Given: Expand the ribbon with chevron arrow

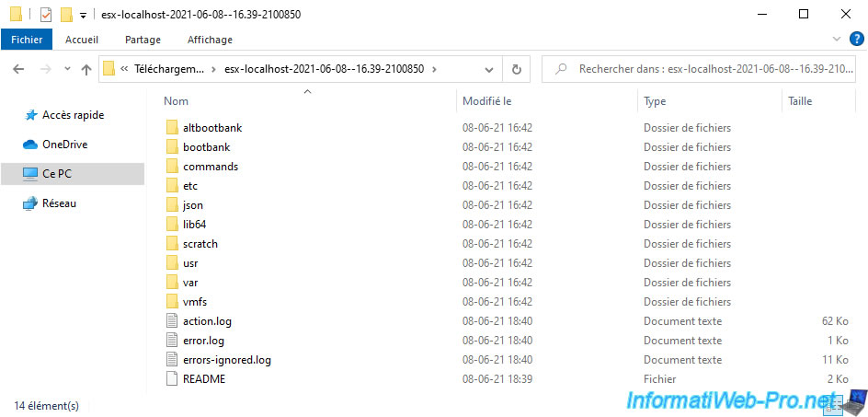Looking at the screenshot, I should (836, 40).
